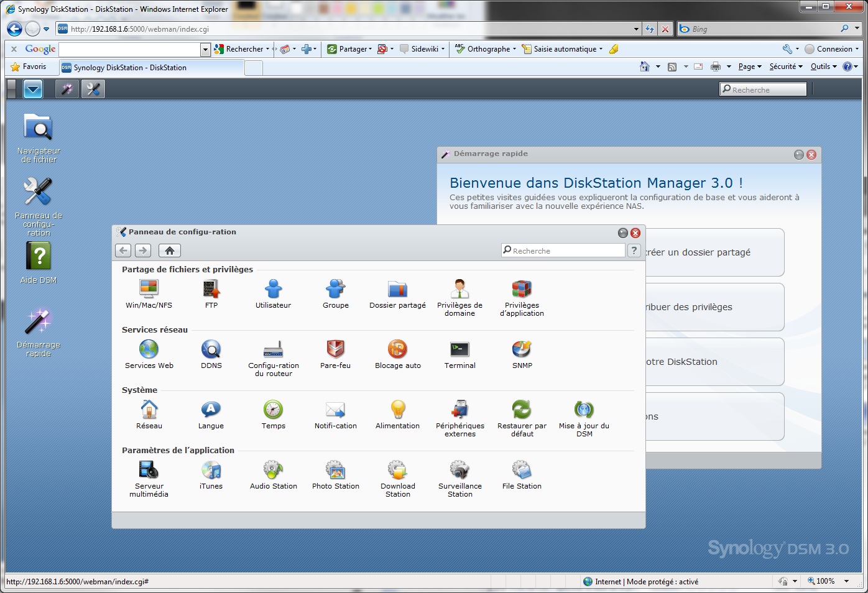Open the IE Sécurité menu
The width and height of the screenshot is (868, 593).
(x=786, y=67)
